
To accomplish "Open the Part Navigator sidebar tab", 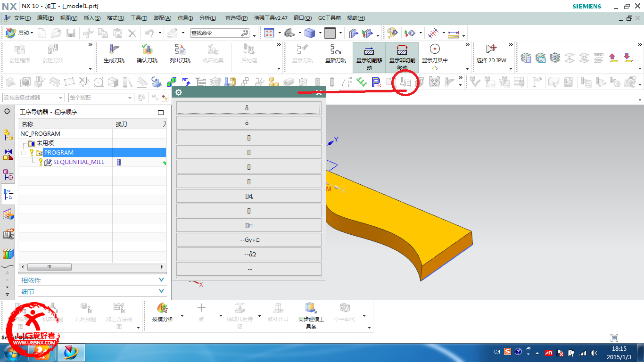I will [8, 174].
